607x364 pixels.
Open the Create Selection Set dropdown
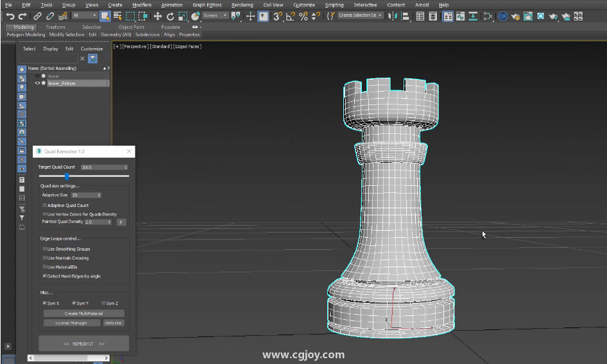tap(360, 15)
